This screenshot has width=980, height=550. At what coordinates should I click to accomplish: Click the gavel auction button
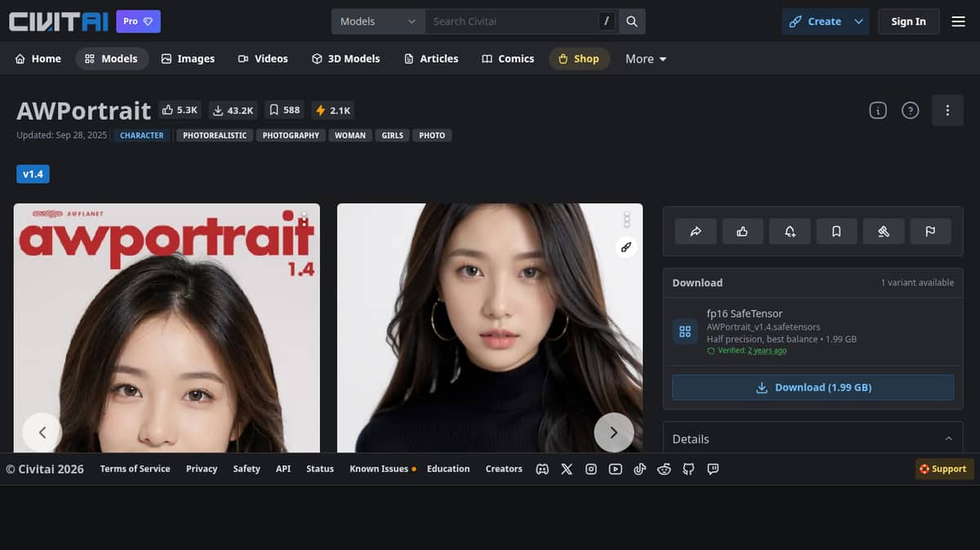(884, 232)
